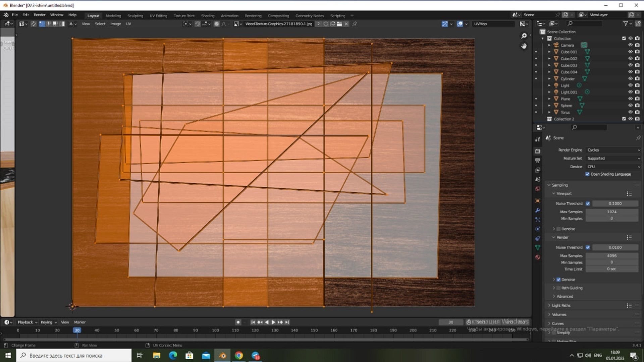The width and height of the screenshot is (644, 362).
Task: Open Blender from the Windows taskbar
Action: 222,355
